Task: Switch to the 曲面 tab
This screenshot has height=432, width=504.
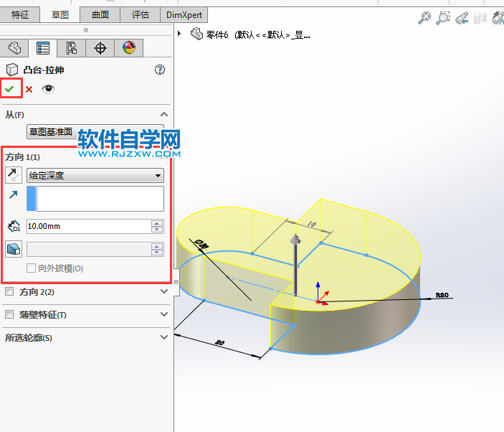Action: [x=100, y=14]
